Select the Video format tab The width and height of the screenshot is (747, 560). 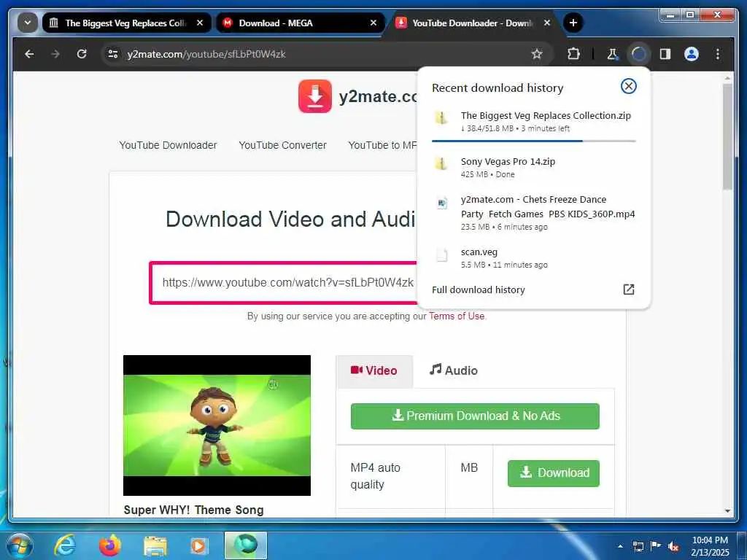[x=374, y=370]
